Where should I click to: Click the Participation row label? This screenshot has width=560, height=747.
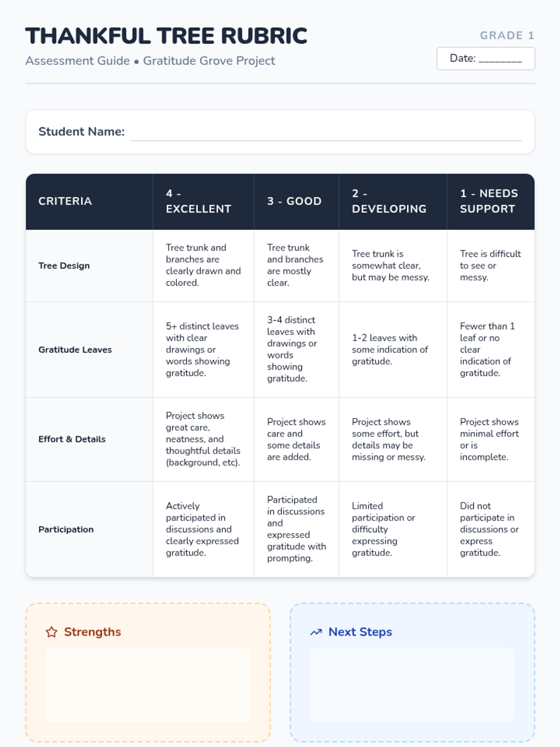[x=66, y=529]
